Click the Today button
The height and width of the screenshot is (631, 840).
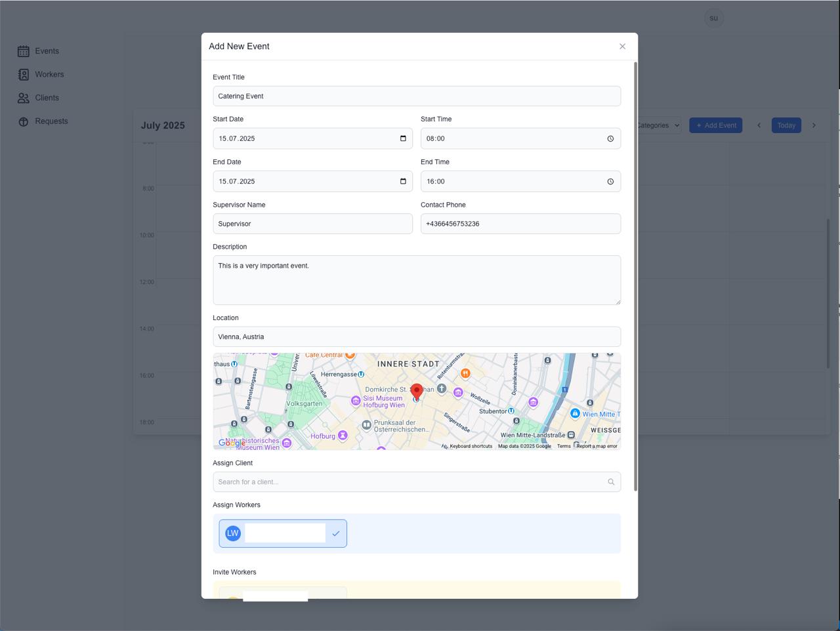coord(786,125)
